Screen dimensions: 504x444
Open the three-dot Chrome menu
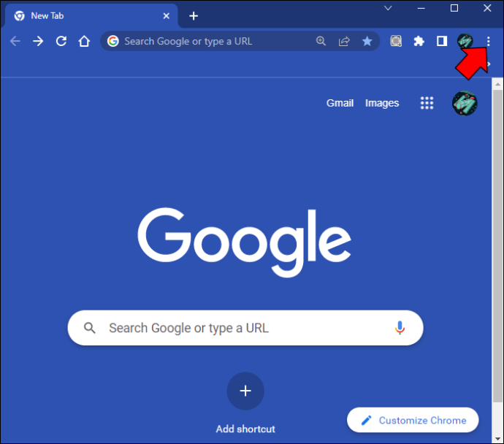(488, 41)
